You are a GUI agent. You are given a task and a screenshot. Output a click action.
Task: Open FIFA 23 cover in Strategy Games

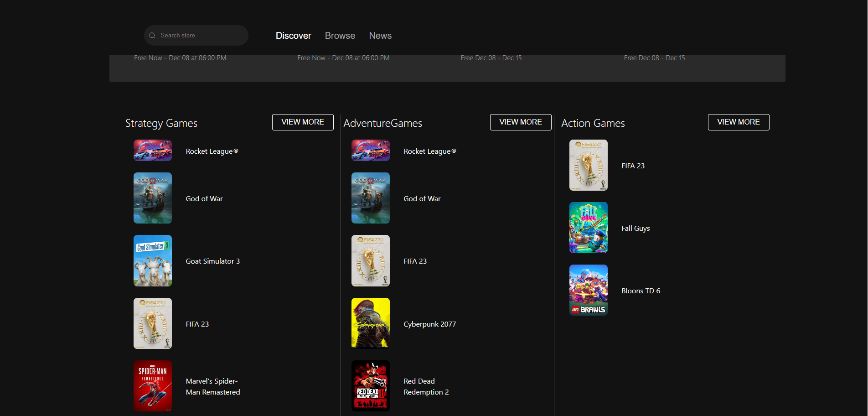(153, 323)
